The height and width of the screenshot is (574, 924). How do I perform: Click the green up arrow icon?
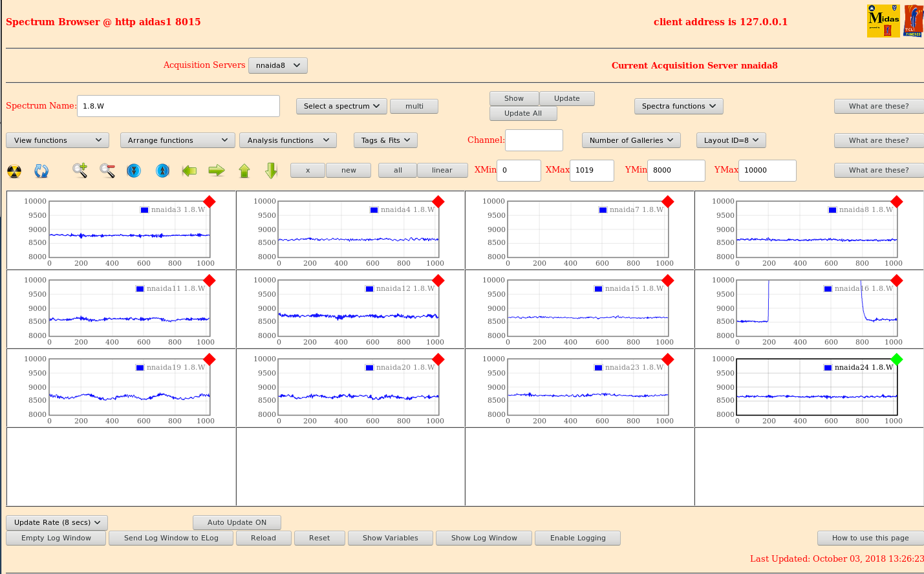tap(244, 171)
